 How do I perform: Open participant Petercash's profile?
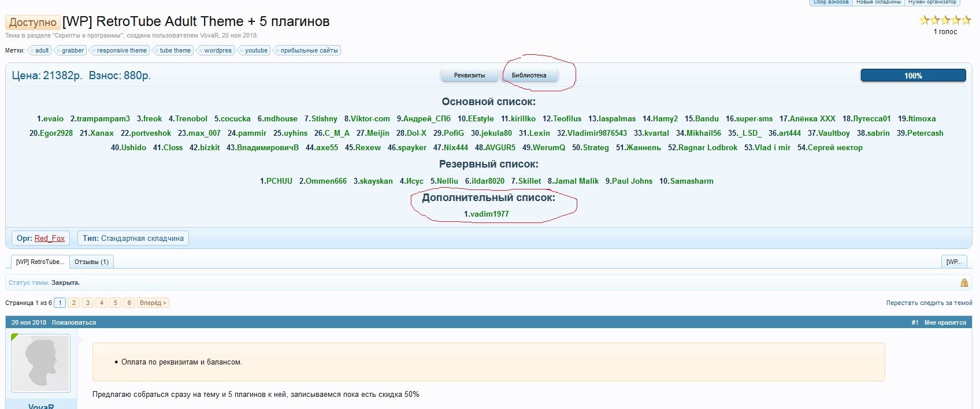click(925, 133)
